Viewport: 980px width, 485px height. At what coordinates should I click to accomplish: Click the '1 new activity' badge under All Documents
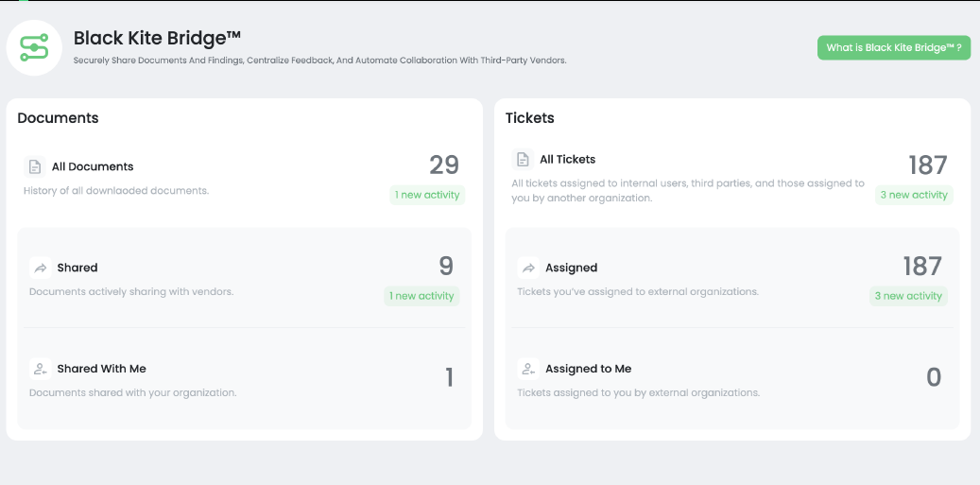[x=428, y=196]
